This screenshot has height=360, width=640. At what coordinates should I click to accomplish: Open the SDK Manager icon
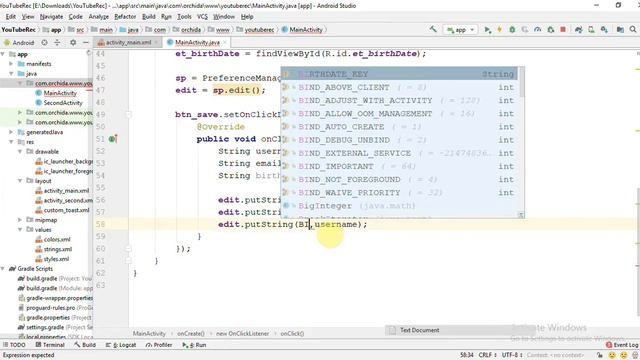tap(604, 29)
